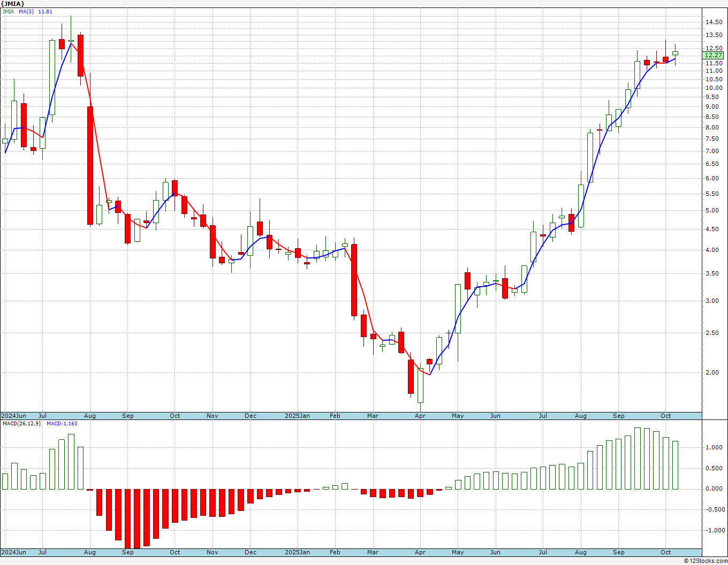Select the 11.81 moving average value
Screen dimensions: 728x565
coord(45,11)
